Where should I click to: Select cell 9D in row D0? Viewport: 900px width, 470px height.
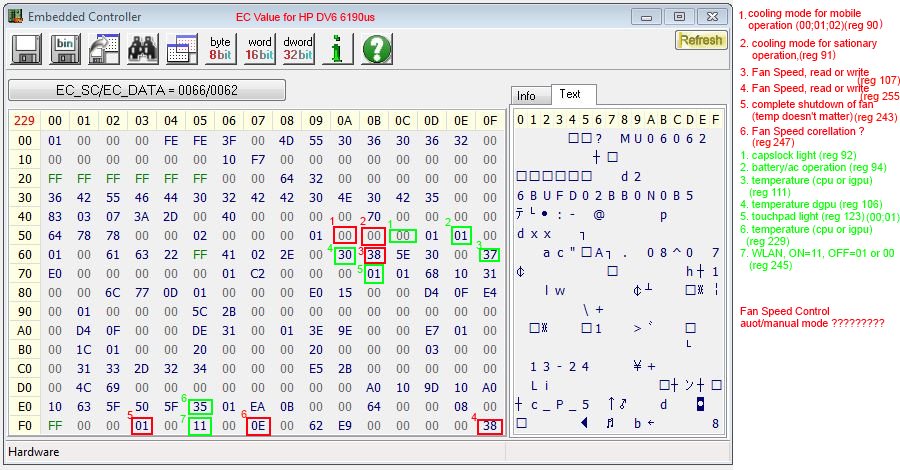pos(432,387)
